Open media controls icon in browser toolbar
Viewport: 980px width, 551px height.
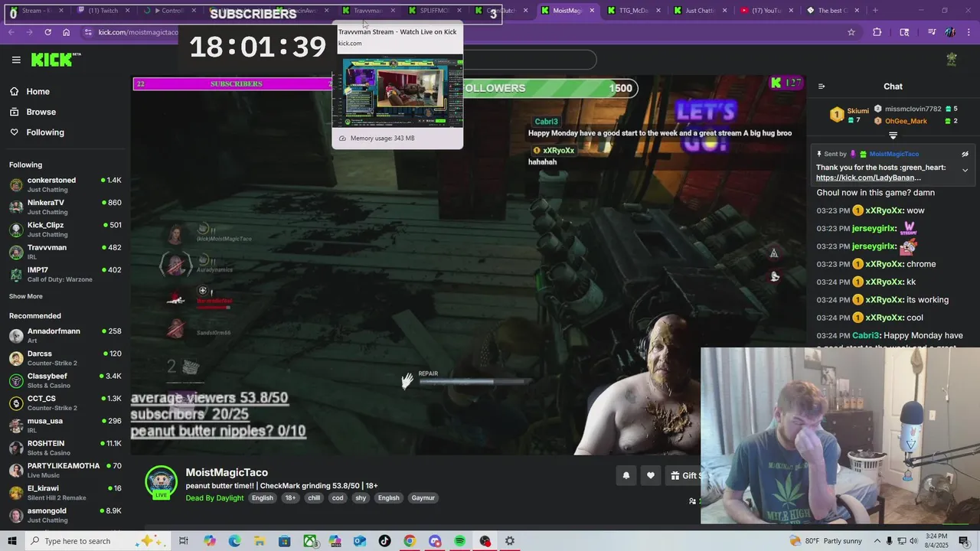(x=931, y=32)
